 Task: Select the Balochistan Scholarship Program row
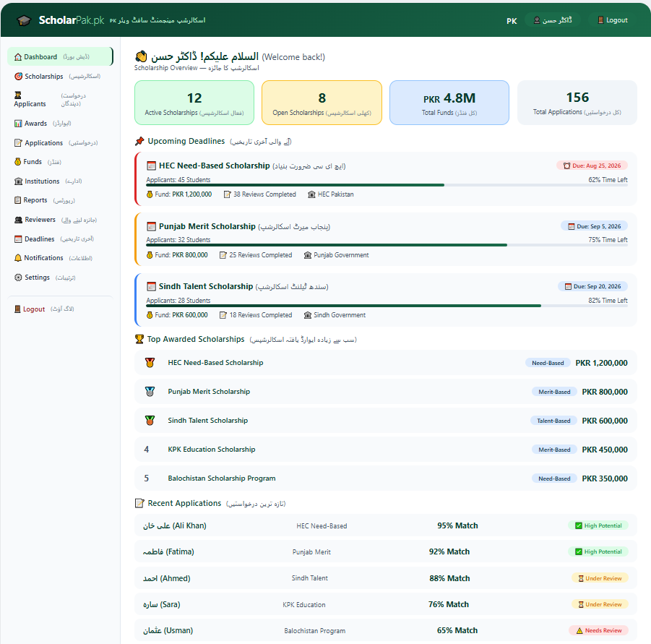[x=385, y=478]
